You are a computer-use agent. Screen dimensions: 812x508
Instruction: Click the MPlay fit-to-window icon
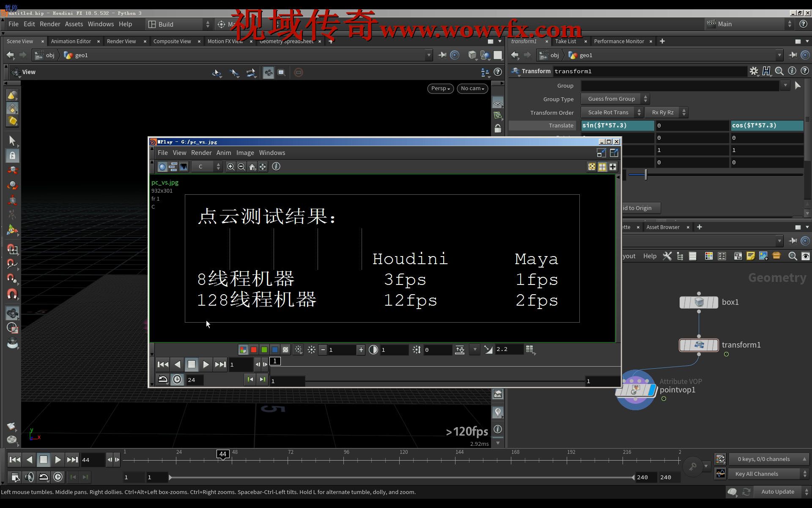tap(263, 167)
